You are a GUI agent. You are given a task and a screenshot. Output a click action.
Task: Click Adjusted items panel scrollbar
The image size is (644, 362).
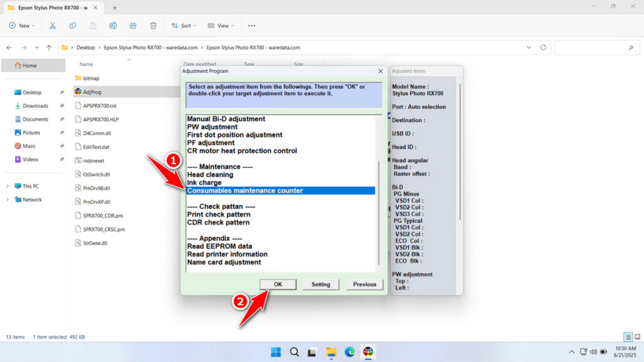point(460,152)
